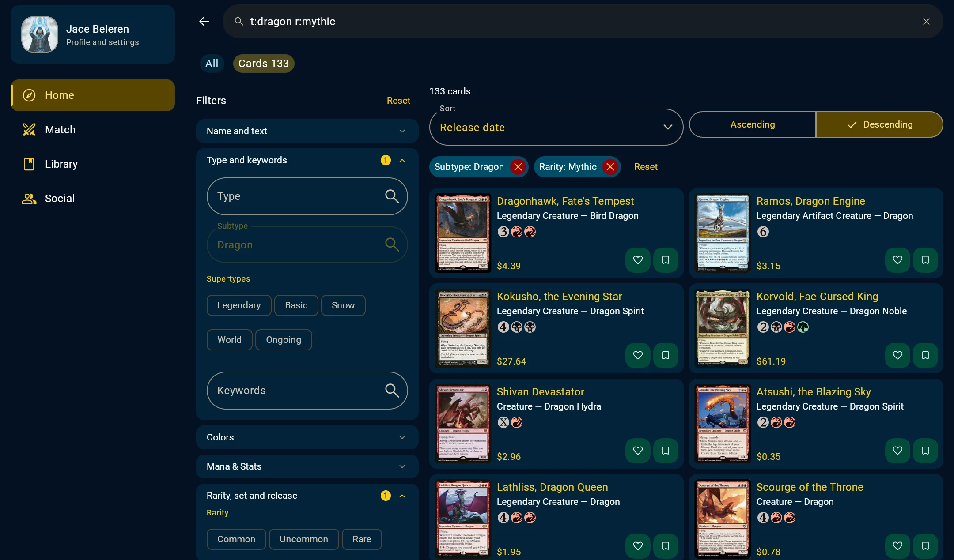Expand the Mana & Stats filter section
954x560 pixels.
point(307,466)
